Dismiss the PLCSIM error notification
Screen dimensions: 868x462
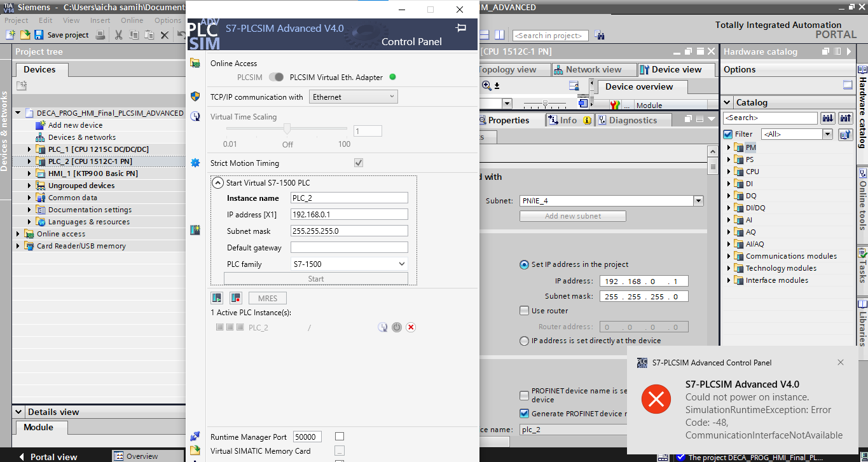tap(841, 362)
